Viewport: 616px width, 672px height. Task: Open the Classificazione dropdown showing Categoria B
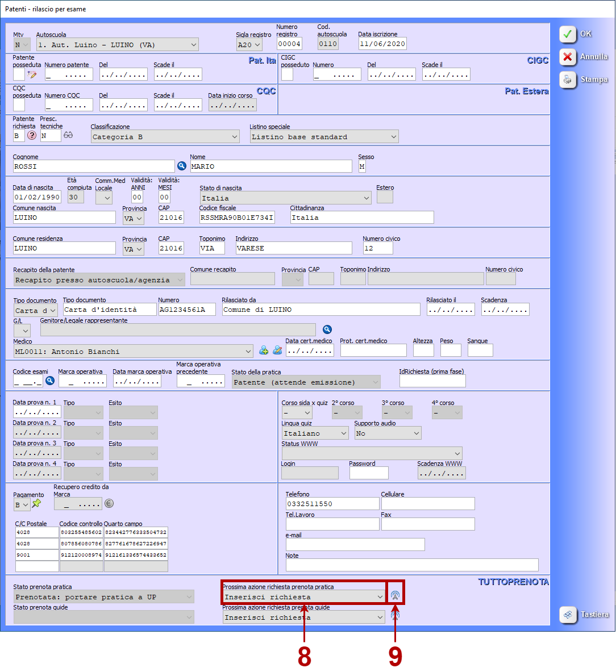tap(165, 136)
